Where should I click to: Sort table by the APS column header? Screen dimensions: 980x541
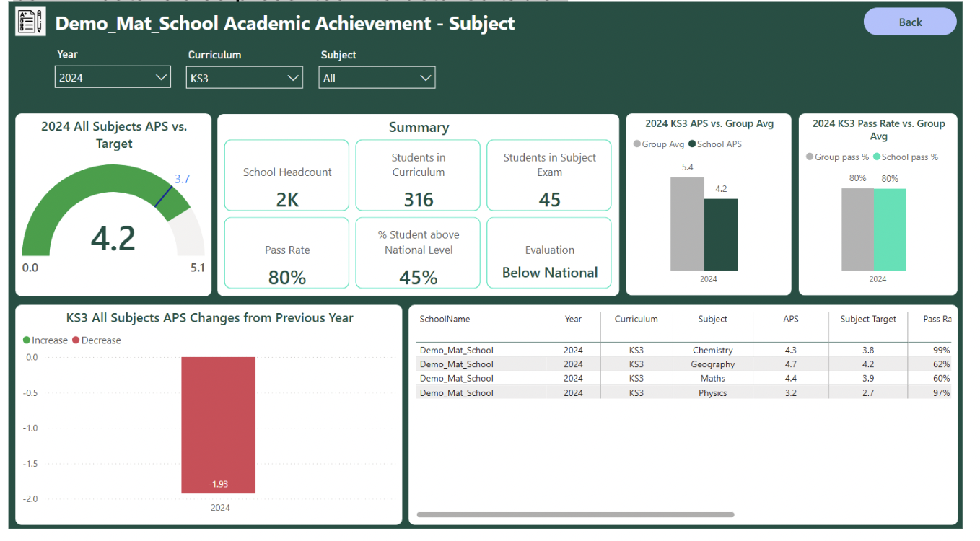(x=791, y=319)
